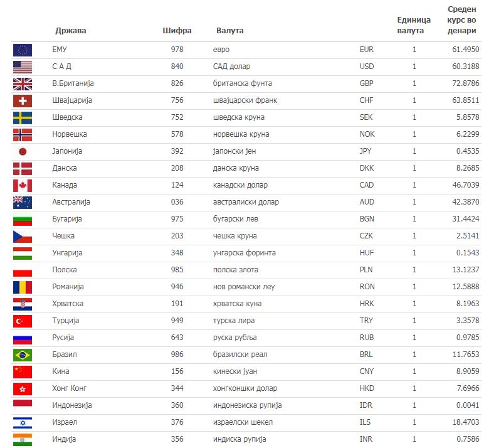Click the В.Британија country name
This screenshot has height=448, width=484.
[73, 83]
